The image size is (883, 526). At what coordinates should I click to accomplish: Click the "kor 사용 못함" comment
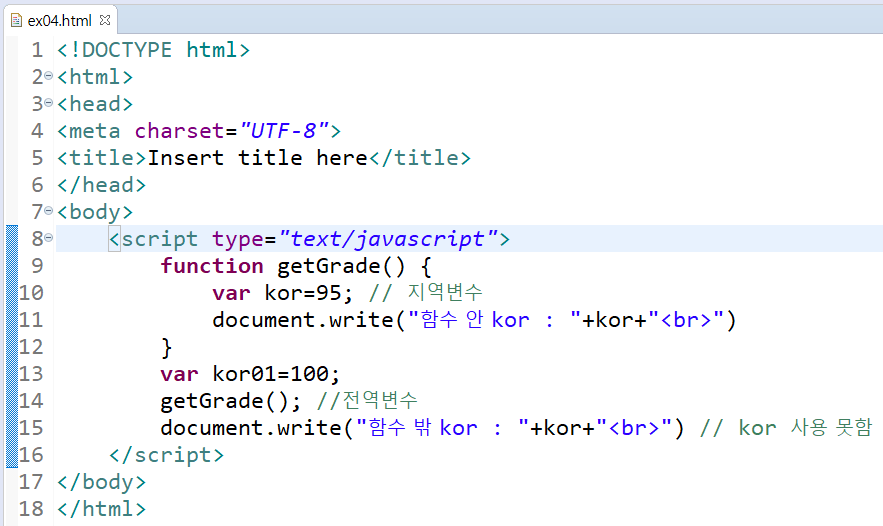pos(787,428)
